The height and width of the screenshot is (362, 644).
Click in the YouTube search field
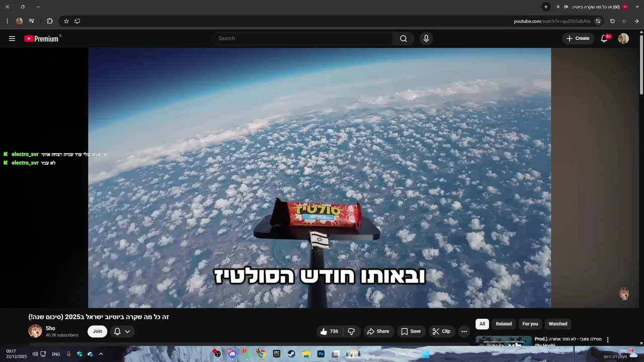pyautogui.click(x=303, y=39)
